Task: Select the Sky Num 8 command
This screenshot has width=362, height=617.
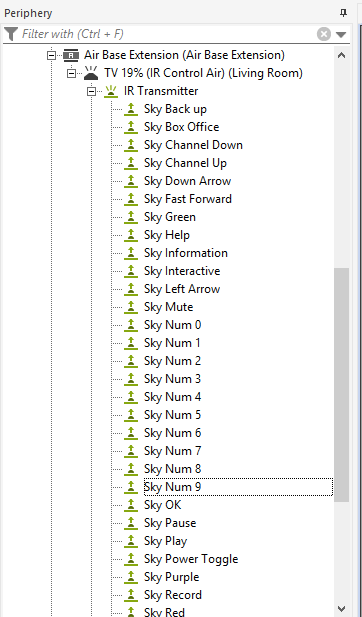Action: pos(172,469)
